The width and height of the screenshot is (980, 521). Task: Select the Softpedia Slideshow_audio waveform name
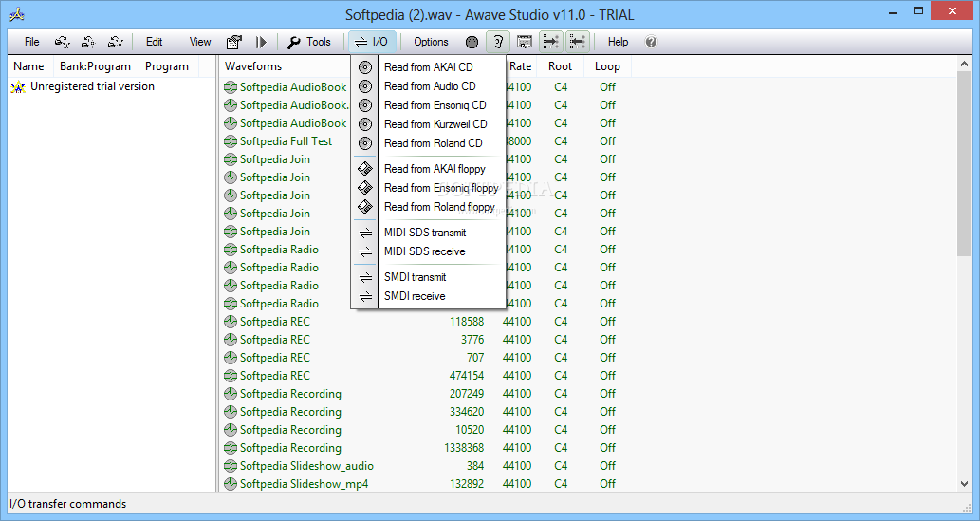pos(306,466)
